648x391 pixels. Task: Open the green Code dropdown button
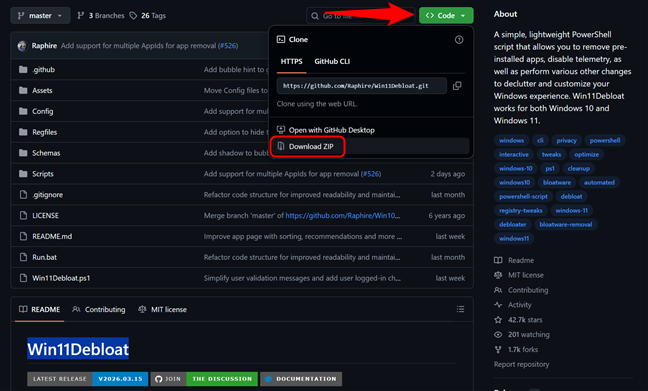click(446, 16)
